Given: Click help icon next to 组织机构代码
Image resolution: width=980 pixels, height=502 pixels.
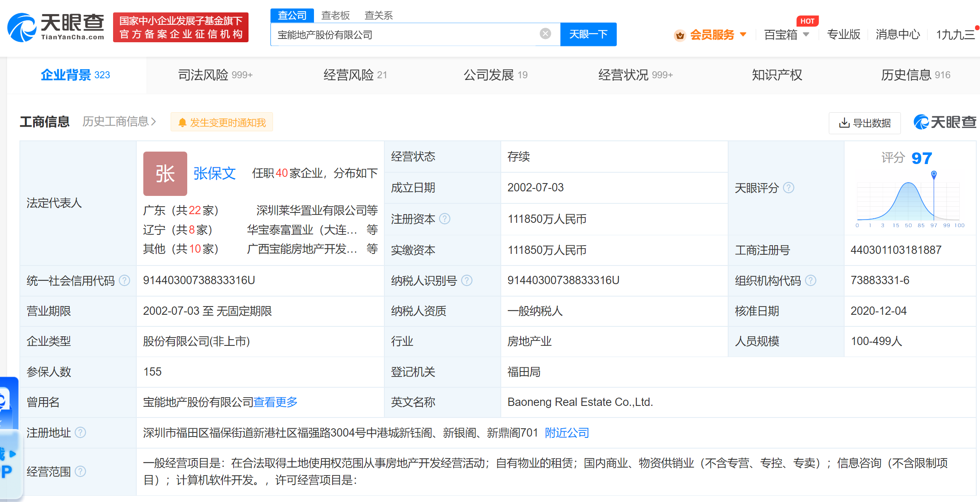Looking at the screenshot, I should coord(811,280).
